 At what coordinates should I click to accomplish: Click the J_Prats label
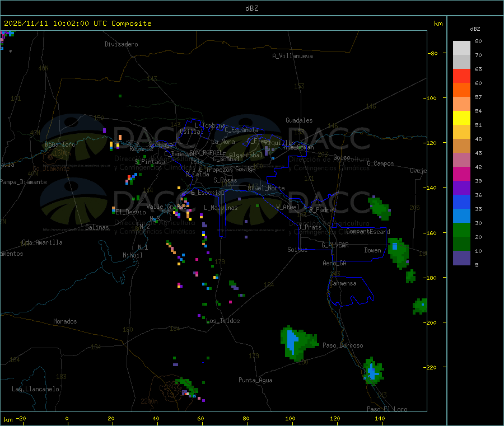pyautogui.click(x=310, y=227)
